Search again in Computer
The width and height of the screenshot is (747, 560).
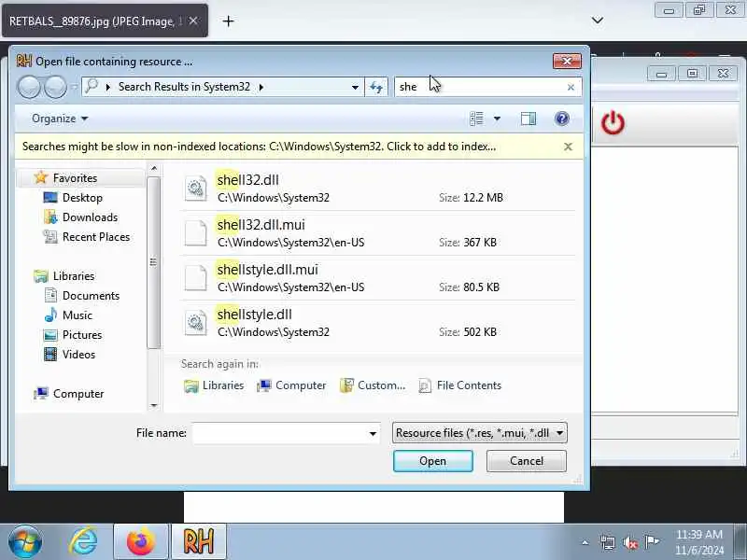(x=291, y=385)
